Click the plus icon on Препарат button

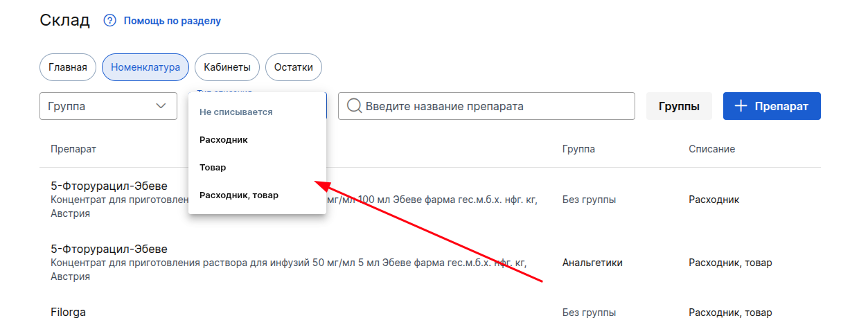(741, 106)
